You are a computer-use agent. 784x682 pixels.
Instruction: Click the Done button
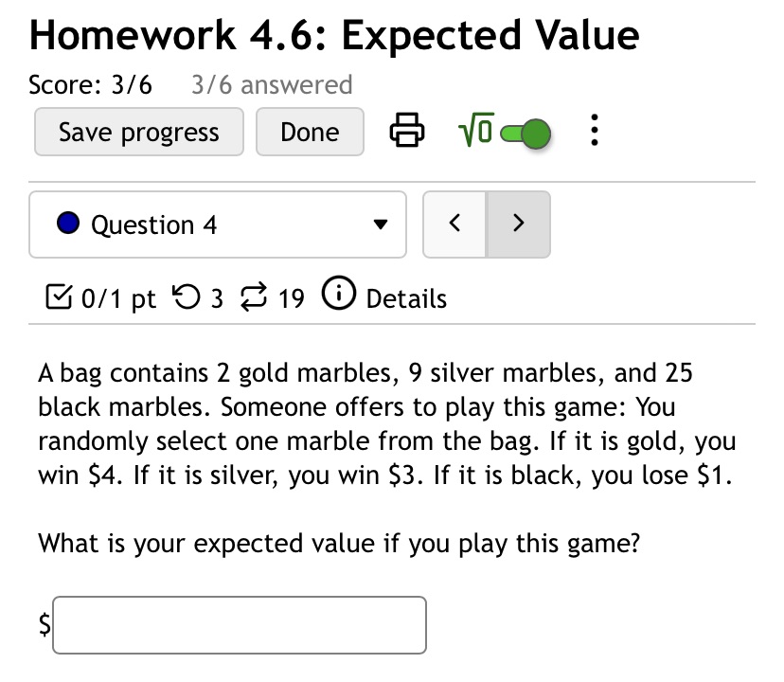(x=310, y=132)
